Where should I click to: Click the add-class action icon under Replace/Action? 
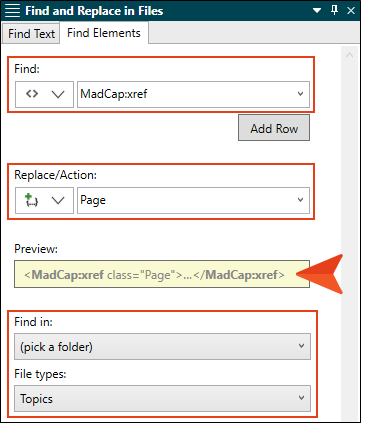[x=32, y=200]
